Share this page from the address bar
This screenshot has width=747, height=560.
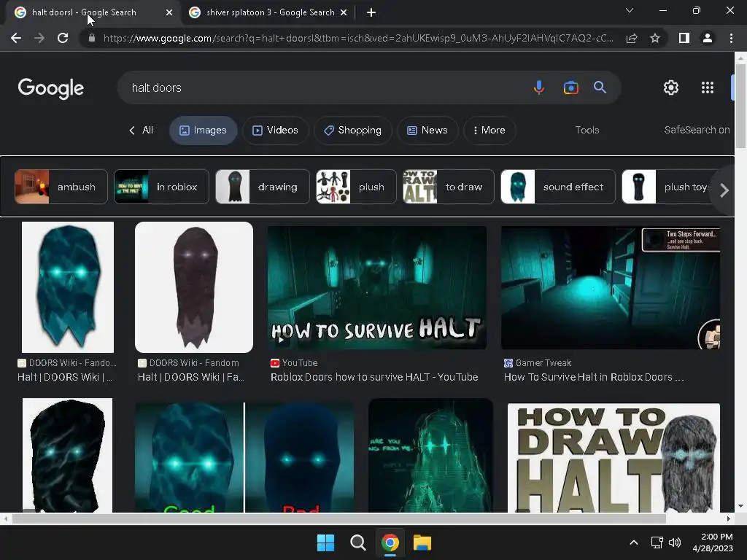(x=632, y=38)
